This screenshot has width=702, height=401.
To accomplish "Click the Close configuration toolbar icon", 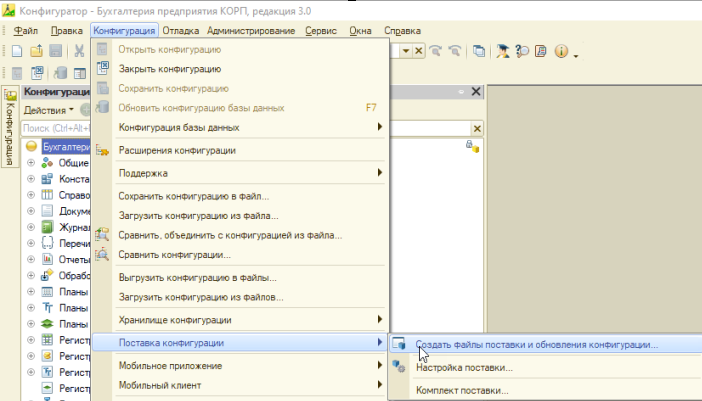I will click(x=37, y=73).
